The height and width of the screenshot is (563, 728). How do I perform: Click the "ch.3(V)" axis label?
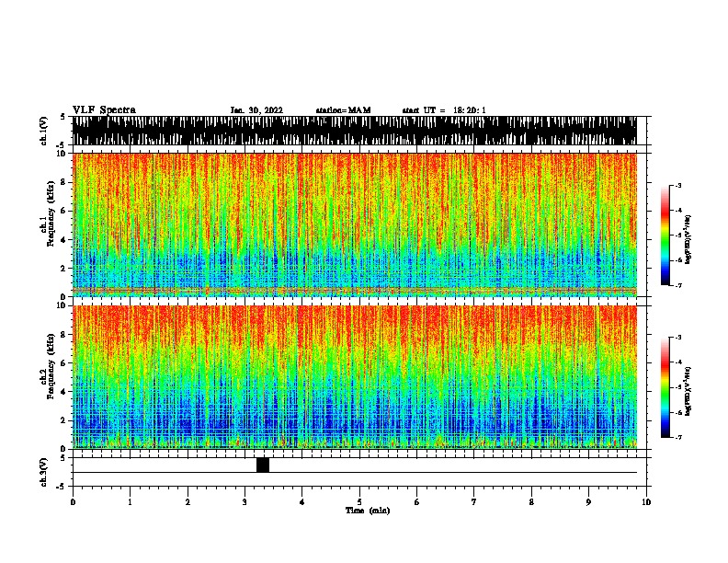pos(43,472)
